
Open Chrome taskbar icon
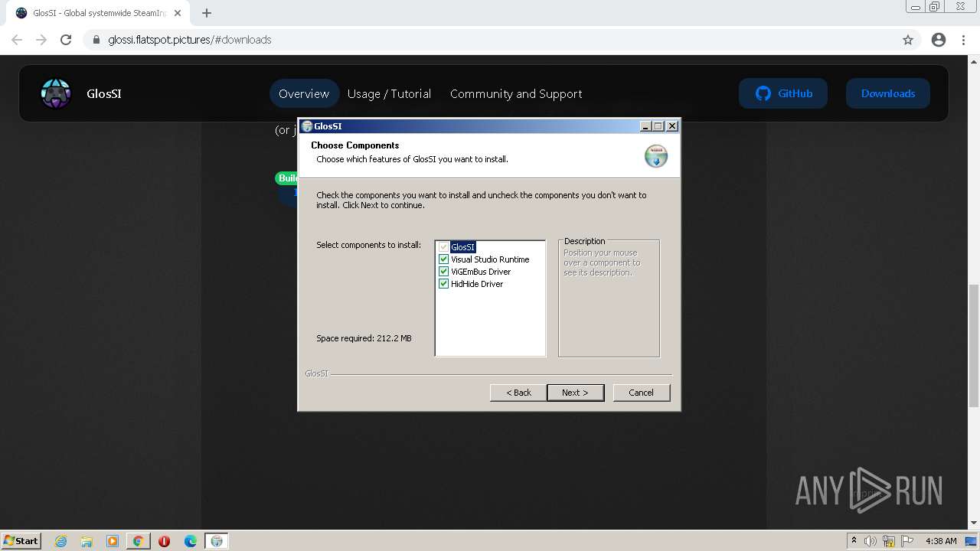(x=139, y=541)
